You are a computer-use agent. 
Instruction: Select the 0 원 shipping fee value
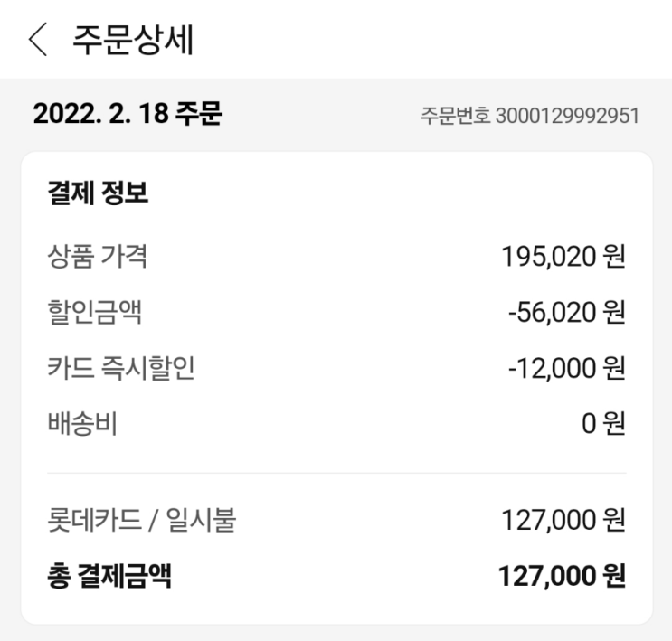tap(603, 423)
